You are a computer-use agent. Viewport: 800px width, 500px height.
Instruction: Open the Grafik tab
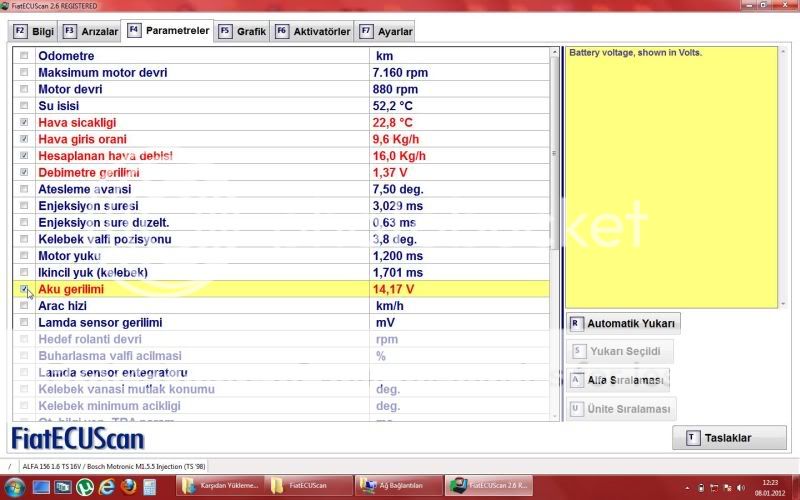pyautogui.click(x=242, y=32)
